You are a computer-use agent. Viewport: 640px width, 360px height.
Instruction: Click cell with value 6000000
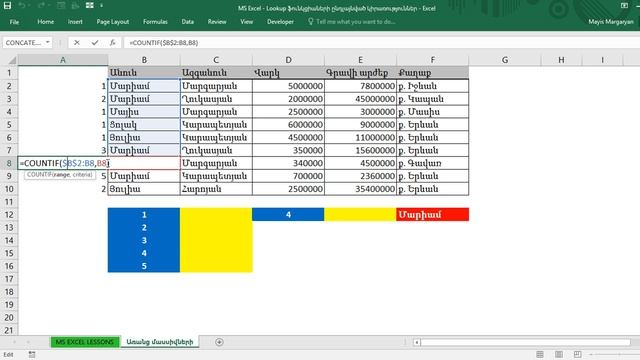tap(288, 124)
